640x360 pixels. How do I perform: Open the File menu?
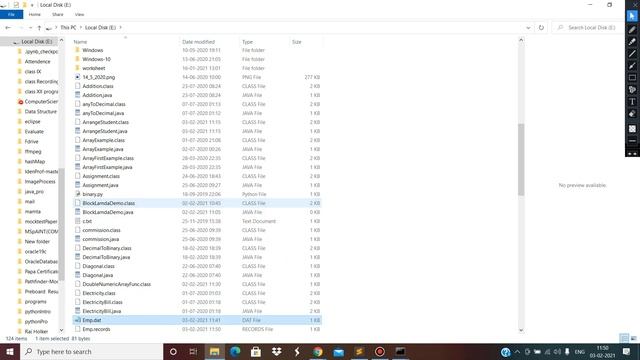[11, 14]
